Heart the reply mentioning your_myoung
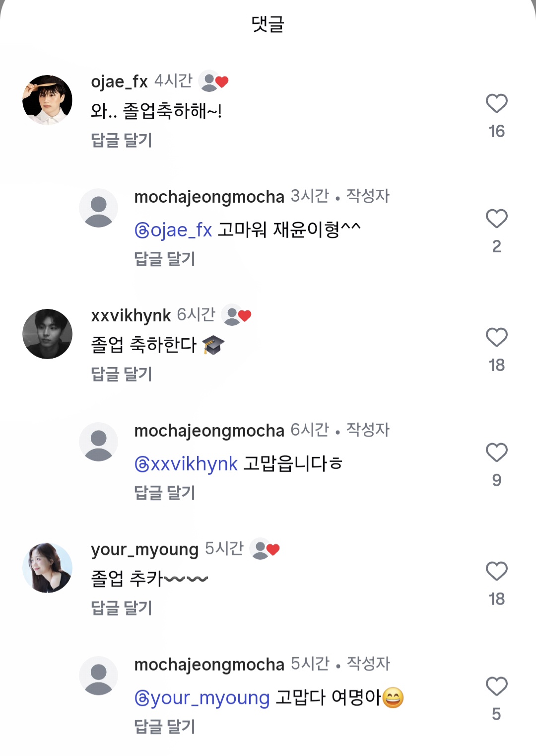 tap(496, 686)
